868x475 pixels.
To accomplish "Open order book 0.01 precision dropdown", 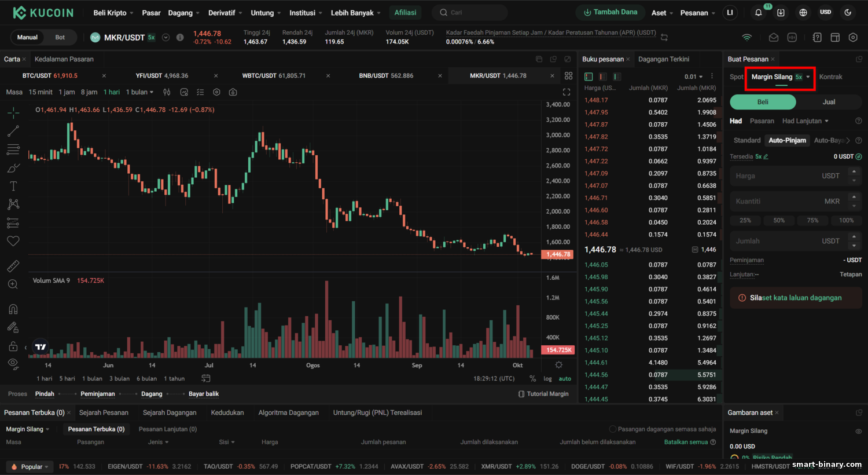I will pyautogui.click(x=693, y=76).
